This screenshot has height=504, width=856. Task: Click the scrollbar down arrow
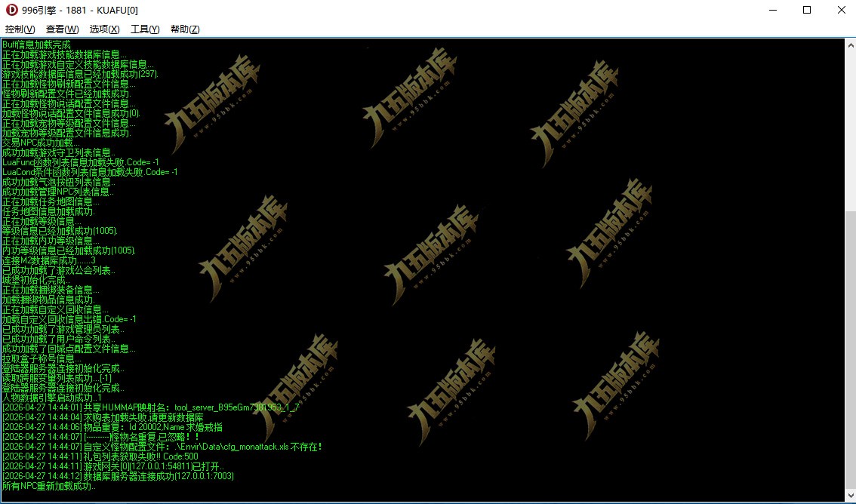click(x=851, y=496)
